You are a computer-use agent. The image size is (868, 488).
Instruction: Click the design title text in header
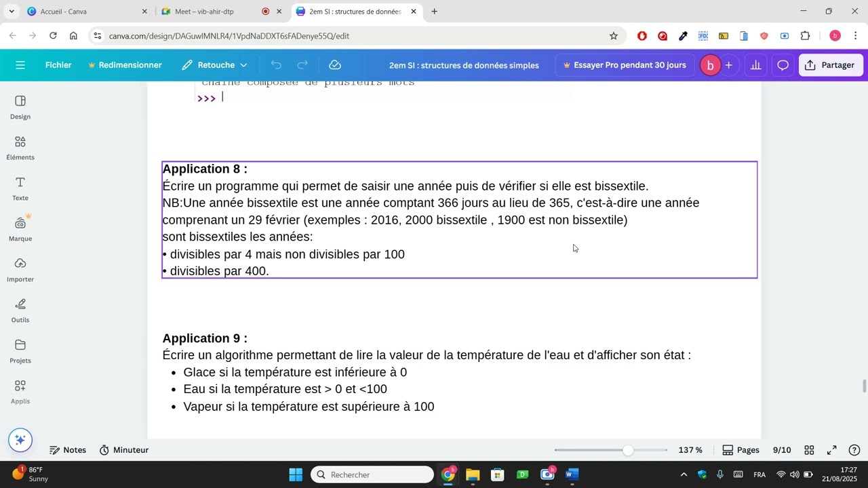pos(464,65)
